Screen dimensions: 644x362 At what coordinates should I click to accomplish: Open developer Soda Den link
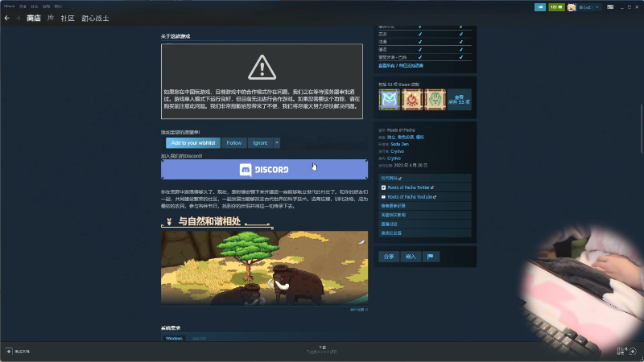tap(399, 144)
